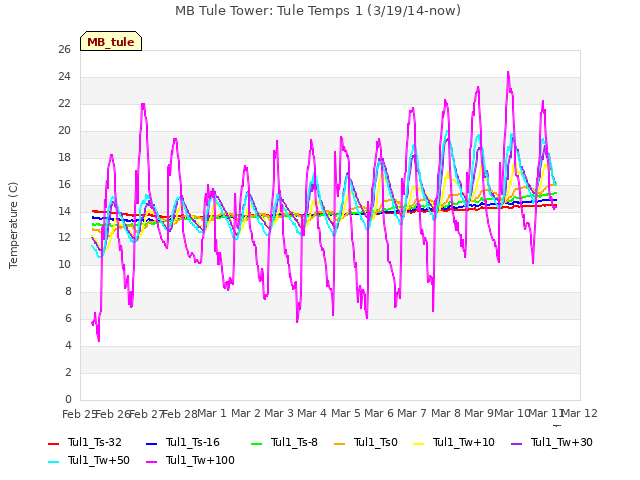Click the MB_tule label box
Screen dimensions: 640x480
111,41
